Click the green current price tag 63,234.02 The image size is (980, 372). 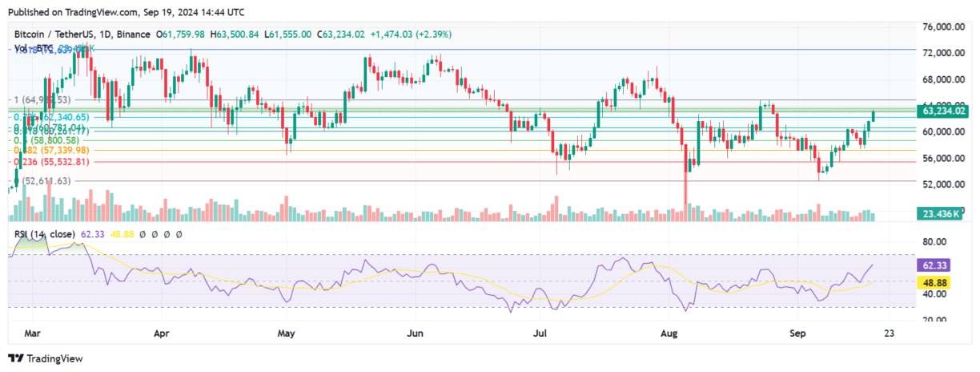pos(943,112)
